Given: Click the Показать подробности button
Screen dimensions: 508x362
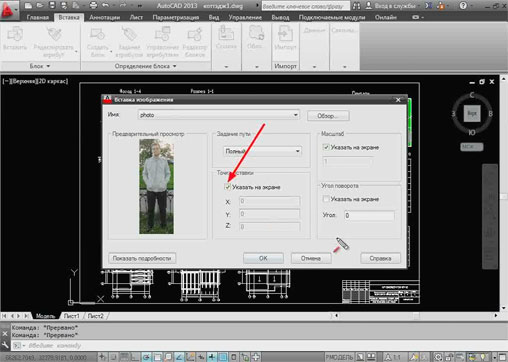Looking at the screenshot, I should click(142, 258).
